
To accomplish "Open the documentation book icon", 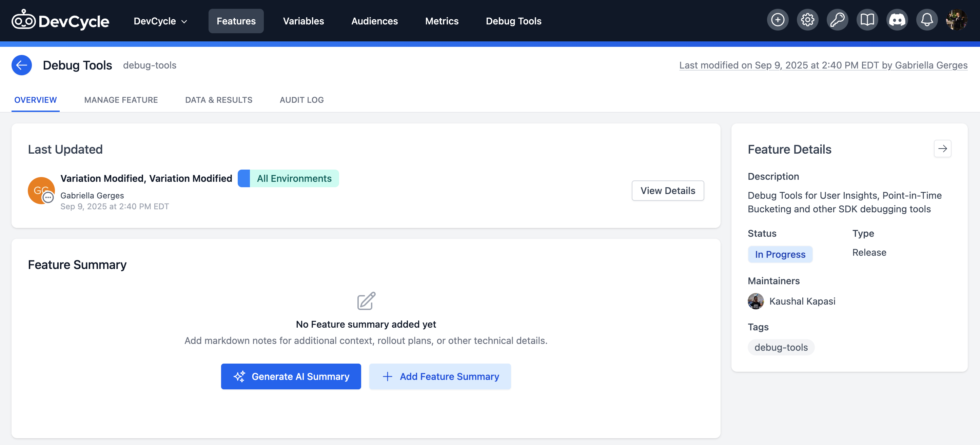I will [867, 20].
